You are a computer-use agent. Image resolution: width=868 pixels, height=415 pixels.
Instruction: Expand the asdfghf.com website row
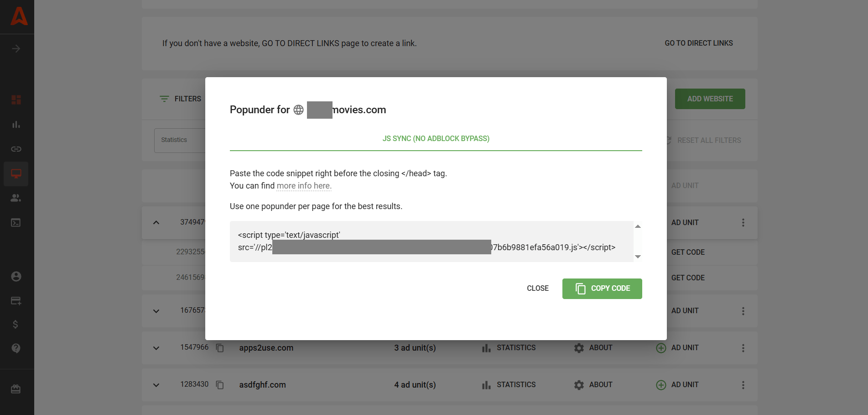[156, 385]
